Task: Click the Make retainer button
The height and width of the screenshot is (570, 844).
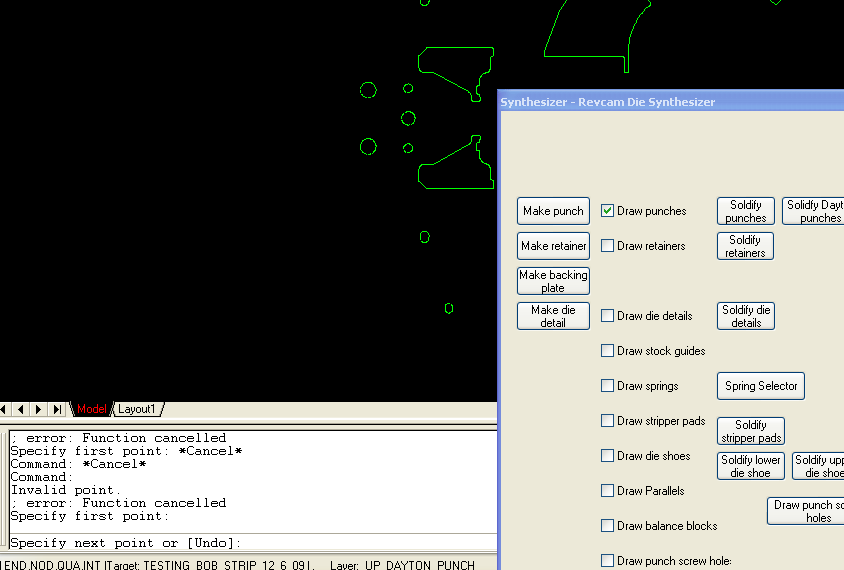Action: [553, 246]
